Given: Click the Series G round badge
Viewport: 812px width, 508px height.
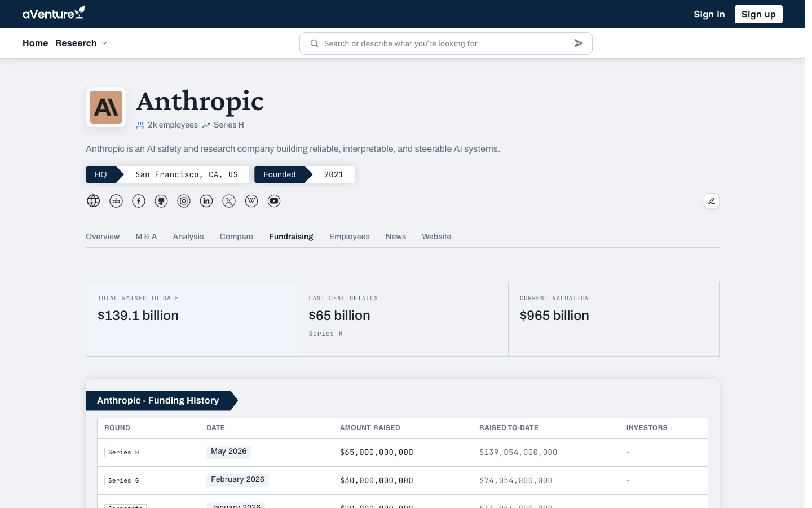Looking at the screenshot, I should pos(123,480).
